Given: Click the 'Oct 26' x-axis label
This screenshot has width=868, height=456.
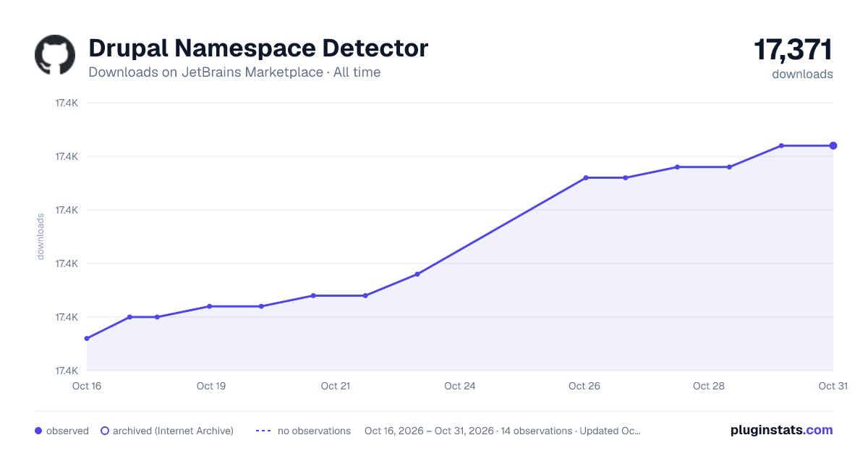Looking at the screenshot, I should click(x=584, y=386).
